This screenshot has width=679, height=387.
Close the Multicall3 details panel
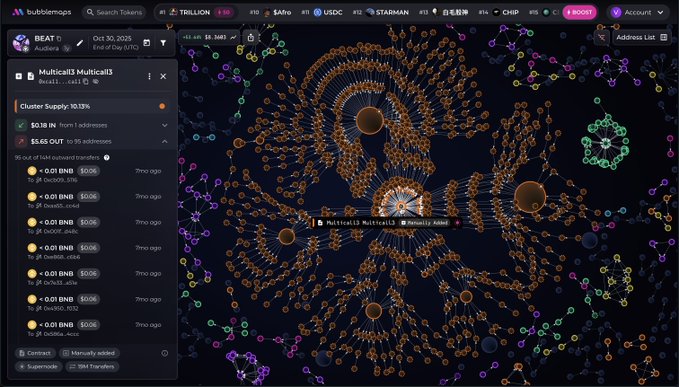163,76
